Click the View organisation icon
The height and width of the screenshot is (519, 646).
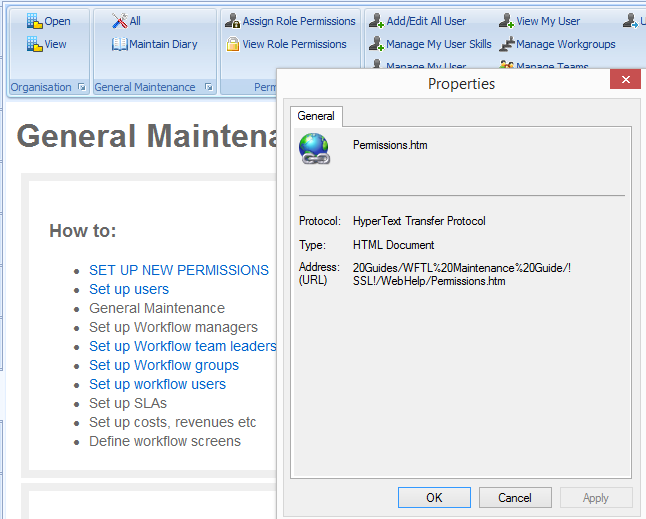click(x=34, y=44)
